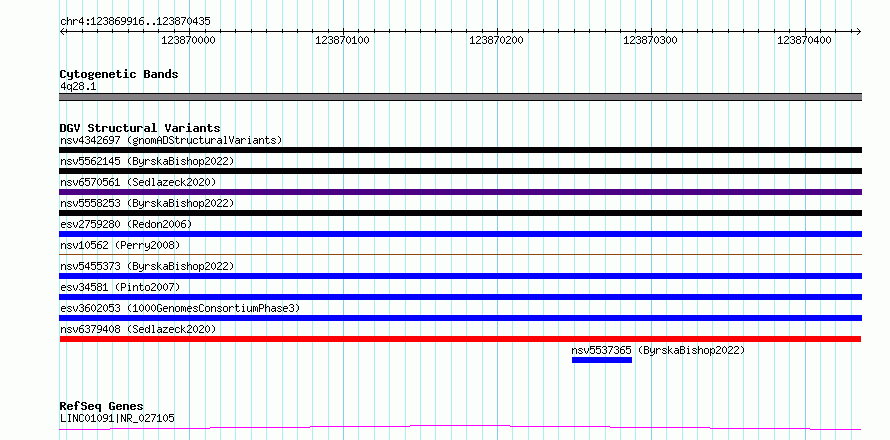Click the gray 4q28.1 cytogenetic band bar

click(x=460, y=97)
